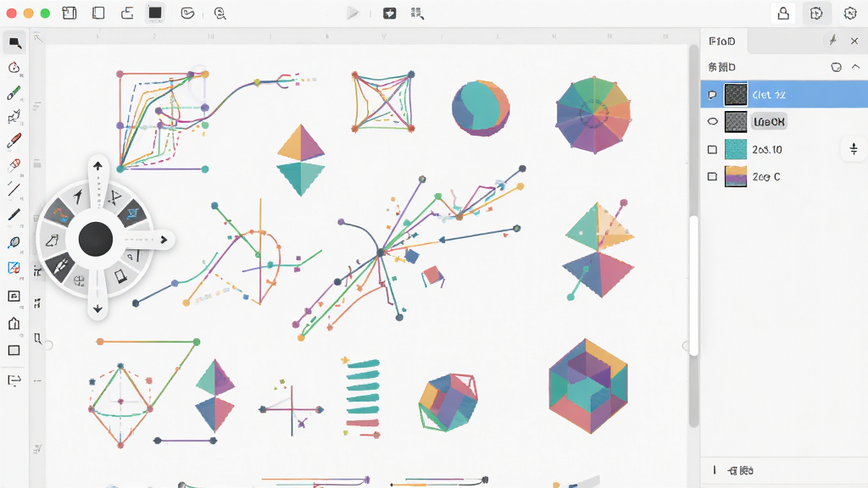Choose the drafting compass segment in the radial menu
The width and height of the screenshot is (868, 488).
[114, 197]
